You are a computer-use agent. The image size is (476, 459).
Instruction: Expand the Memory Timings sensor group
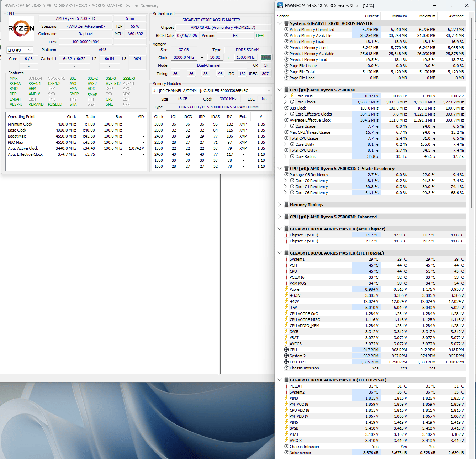pyautogui.click(x=280, y=205)
